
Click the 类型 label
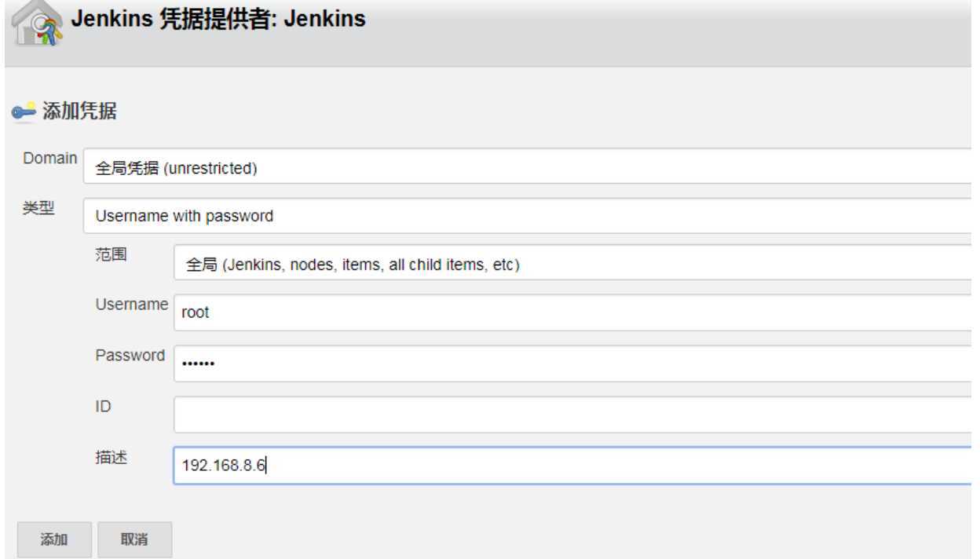[x=38, y=208]
